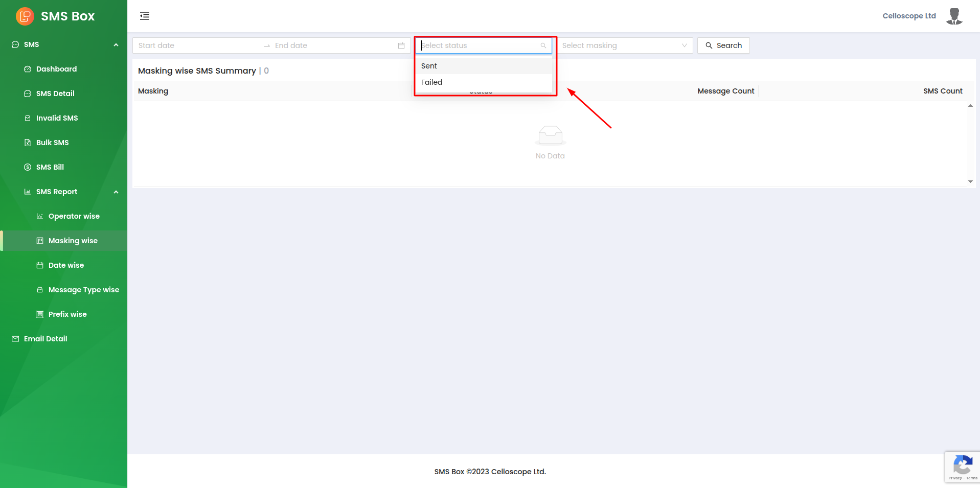Click the magnifier icon in status field

[543, 45]
